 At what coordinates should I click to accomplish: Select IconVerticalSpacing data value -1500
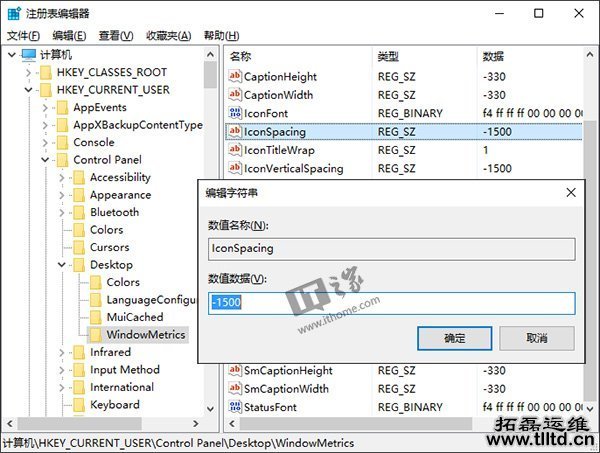tap(497, 168)
